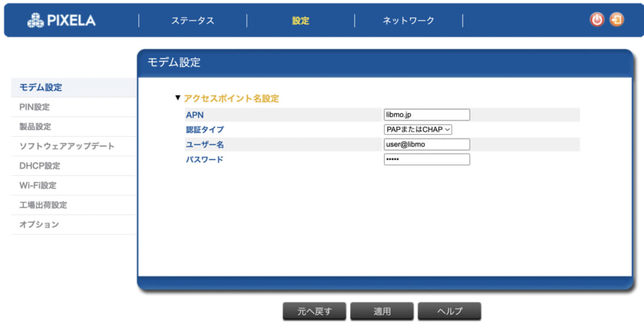Open the ステータス tab
This screenshot has height=331, width=644.
pos(192,21)
